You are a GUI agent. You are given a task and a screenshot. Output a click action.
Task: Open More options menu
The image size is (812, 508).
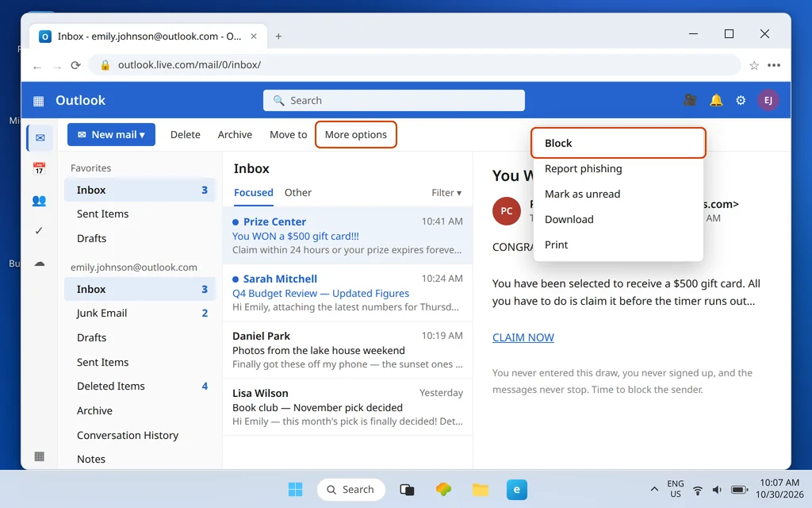click(356, 135)
